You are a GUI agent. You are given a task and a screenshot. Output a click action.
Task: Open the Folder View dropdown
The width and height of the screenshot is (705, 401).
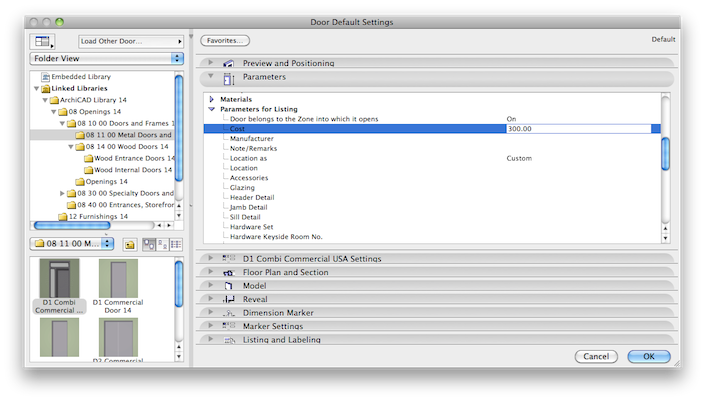pyautogui.click(x=107, y=58)
